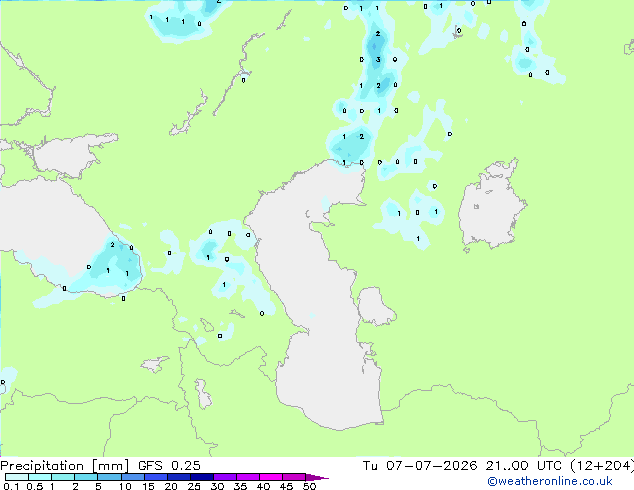Screen dimensions: 634x490
Task: Click the 30–35 mm purple legend swatch
Action: click(224, 477)
